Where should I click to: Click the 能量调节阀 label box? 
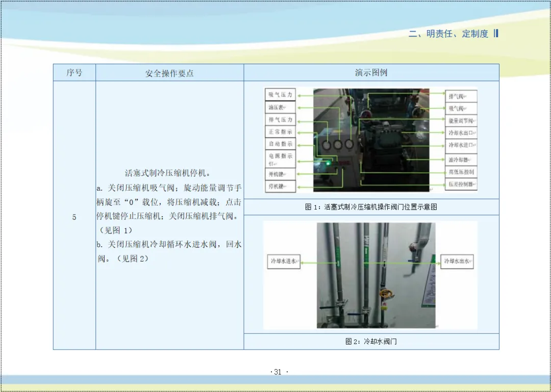(461, 120)
